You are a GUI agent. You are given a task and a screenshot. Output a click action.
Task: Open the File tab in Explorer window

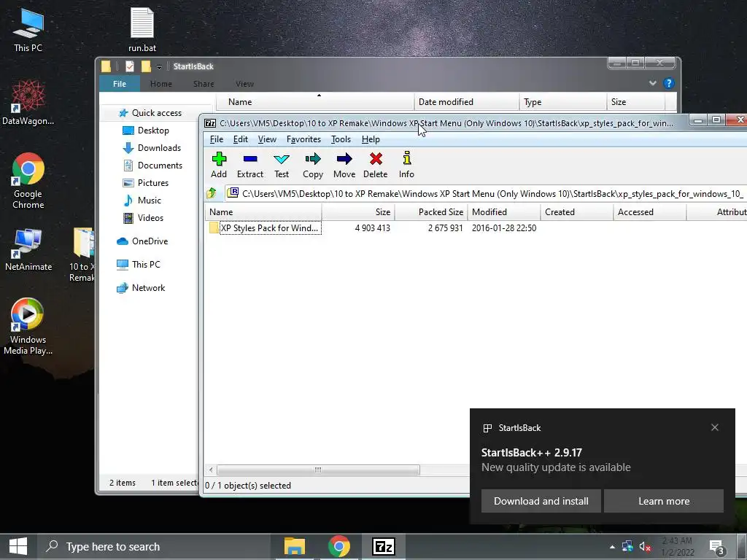(x=120, y=84)
